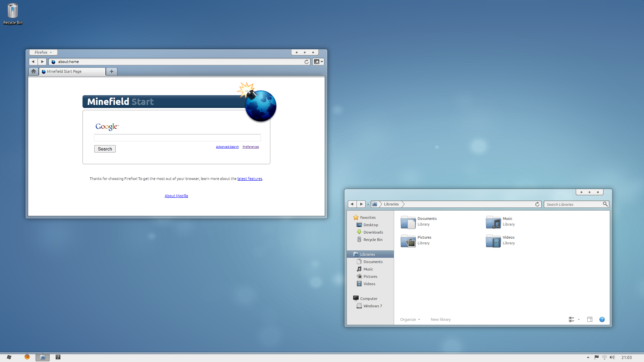This screenshot has width=644, height=362.
Task: Click the library icon in the Explorer address bar
Action: (375, 204)
